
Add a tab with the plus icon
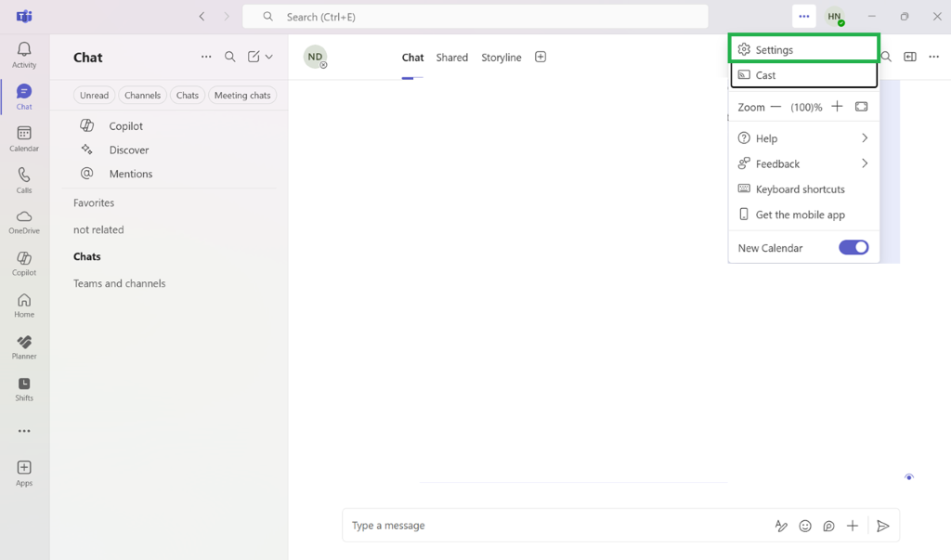tap(541, 57)
